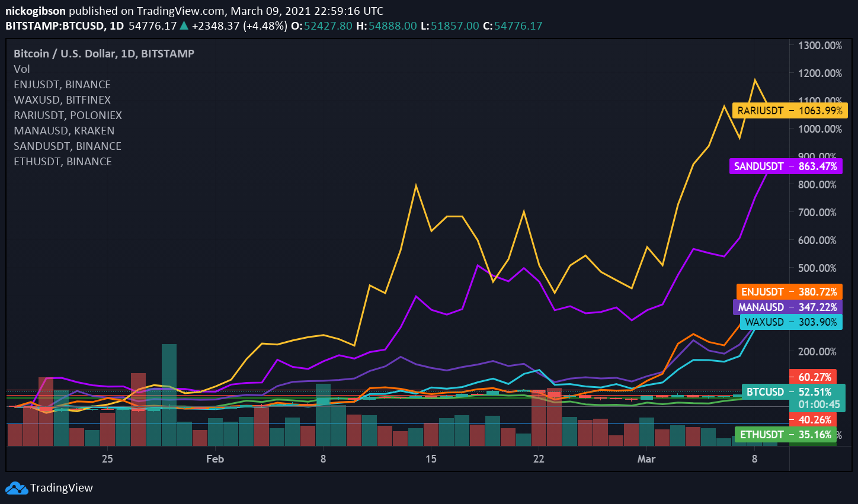Image resolution: width=858 pixels, height=504 pixels.
Task: Select legend entry MANAUSD, KRAKEN
Action: [64, 131]
